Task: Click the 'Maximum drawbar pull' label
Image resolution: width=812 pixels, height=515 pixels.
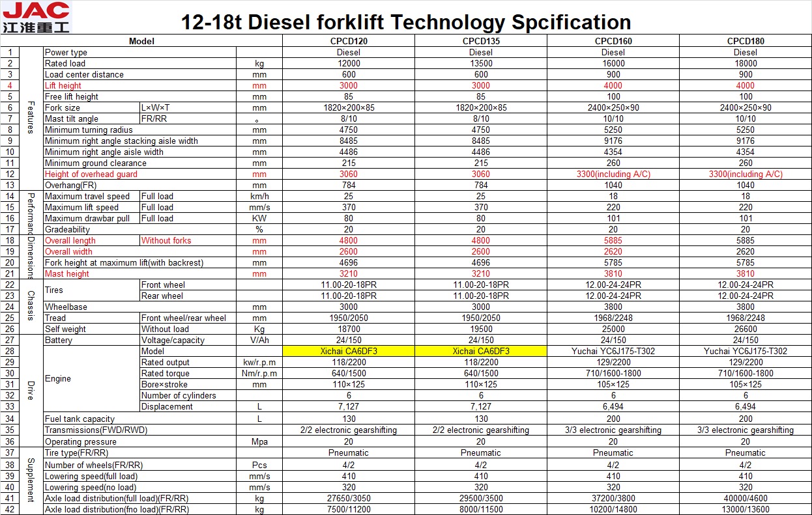Action: (87, 219)
